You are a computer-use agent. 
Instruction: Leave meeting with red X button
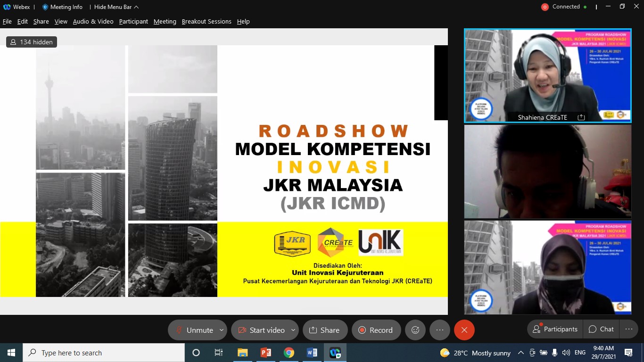(464, 330)
